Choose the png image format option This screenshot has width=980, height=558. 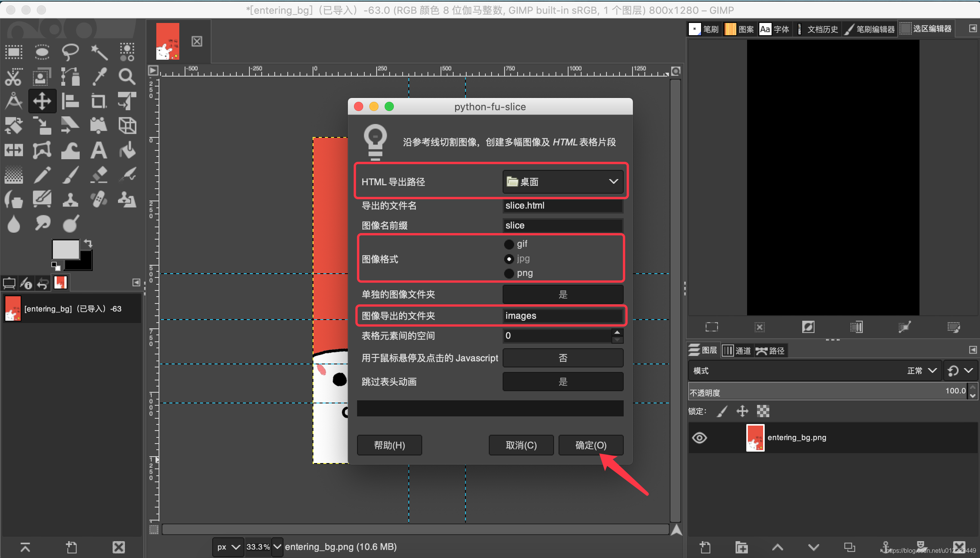coord(509,273)
